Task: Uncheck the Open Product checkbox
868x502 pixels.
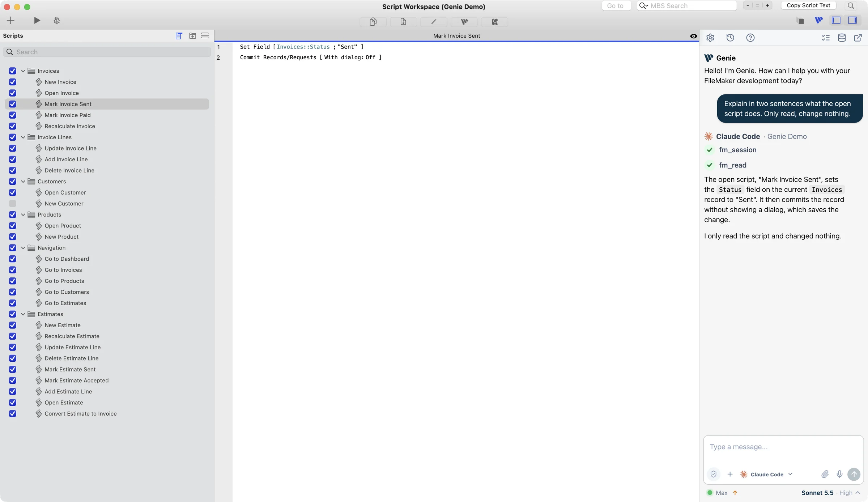Action: coord(13,226)
